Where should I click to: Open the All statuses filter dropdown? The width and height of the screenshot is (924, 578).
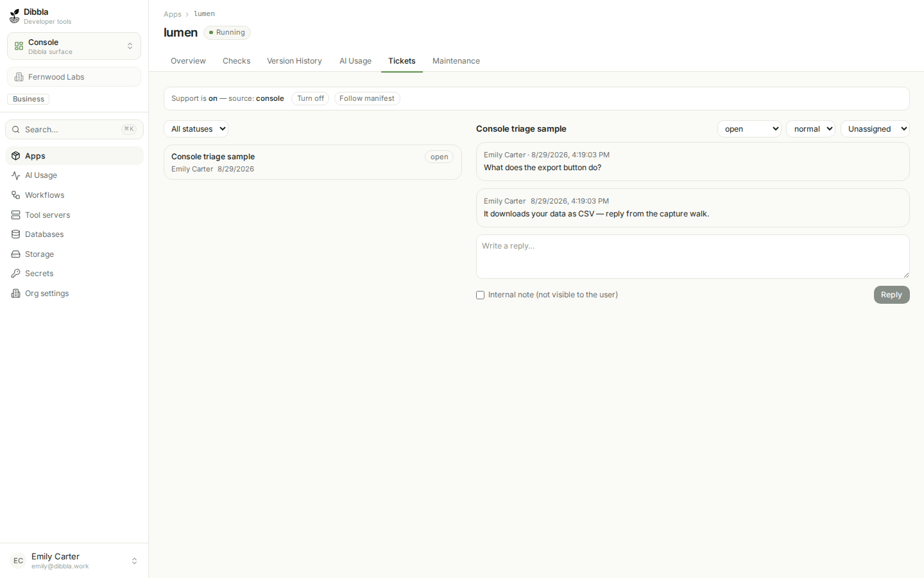pos(196,129)
